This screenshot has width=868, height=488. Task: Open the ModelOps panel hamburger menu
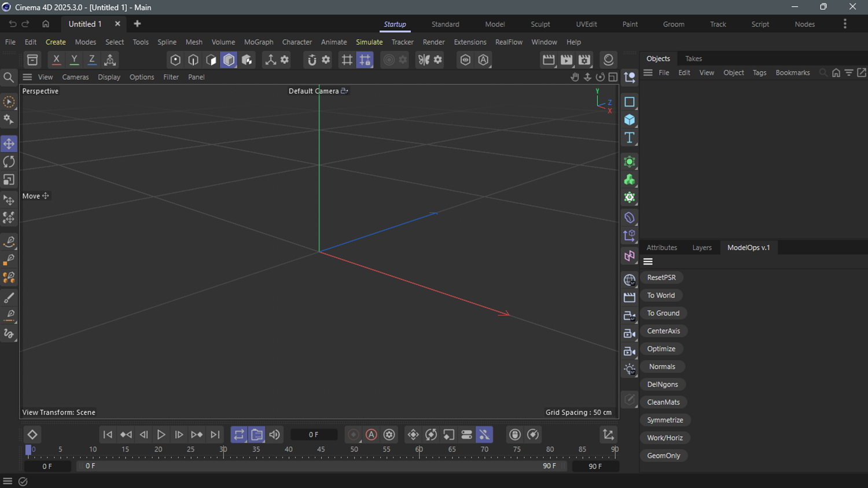(x=648, y=262)
